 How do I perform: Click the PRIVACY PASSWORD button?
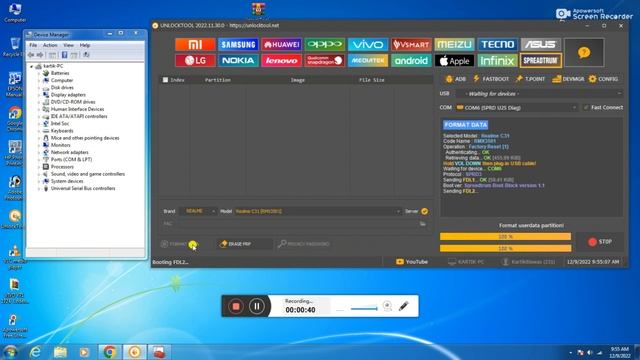pos(304,244)
